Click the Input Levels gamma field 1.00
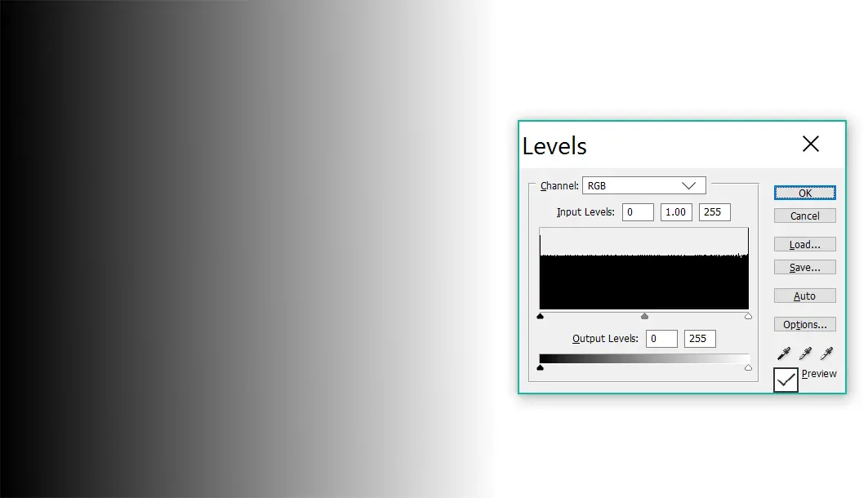 (676, 212)
